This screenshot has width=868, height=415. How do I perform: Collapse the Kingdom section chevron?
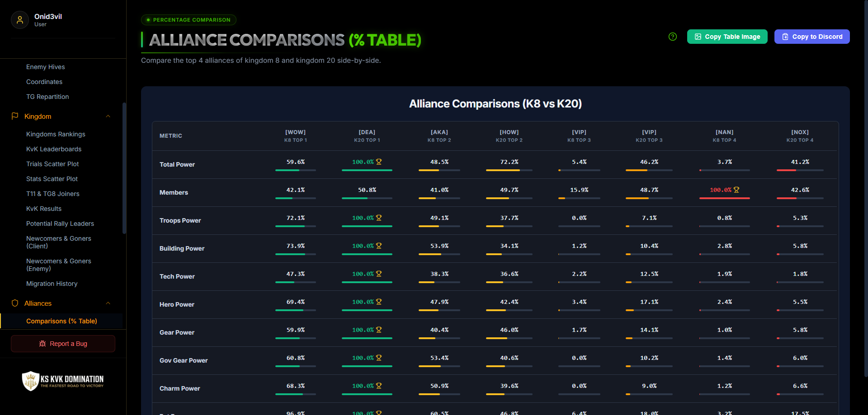(108, 116)
